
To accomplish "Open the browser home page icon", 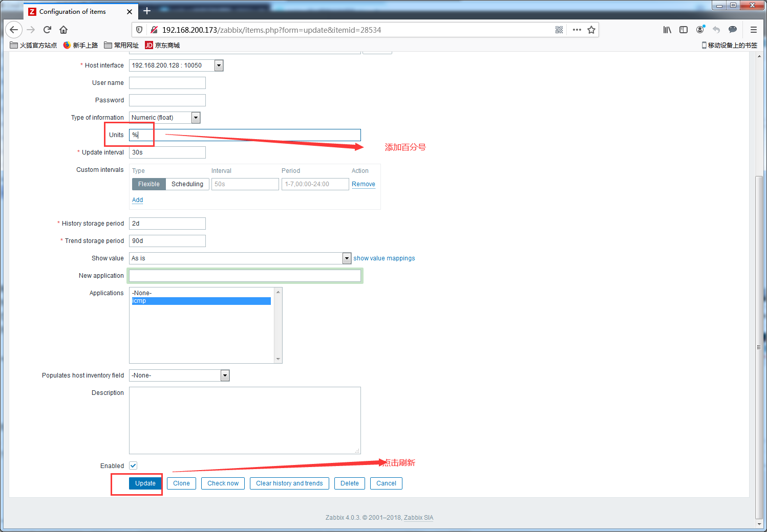I will coord(63,30).
